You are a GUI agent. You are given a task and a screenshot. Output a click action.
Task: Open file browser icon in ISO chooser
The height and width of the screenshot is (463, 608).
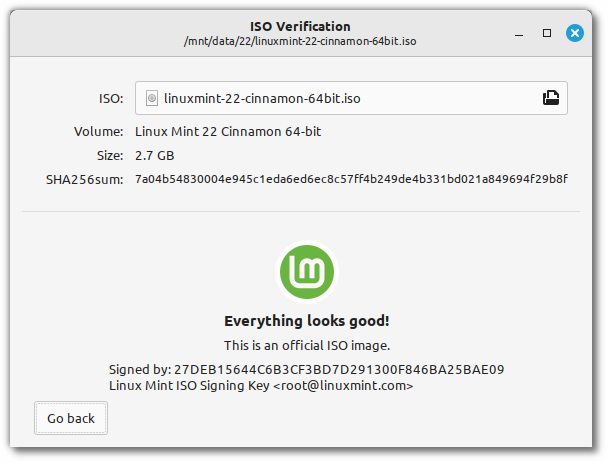550,98
